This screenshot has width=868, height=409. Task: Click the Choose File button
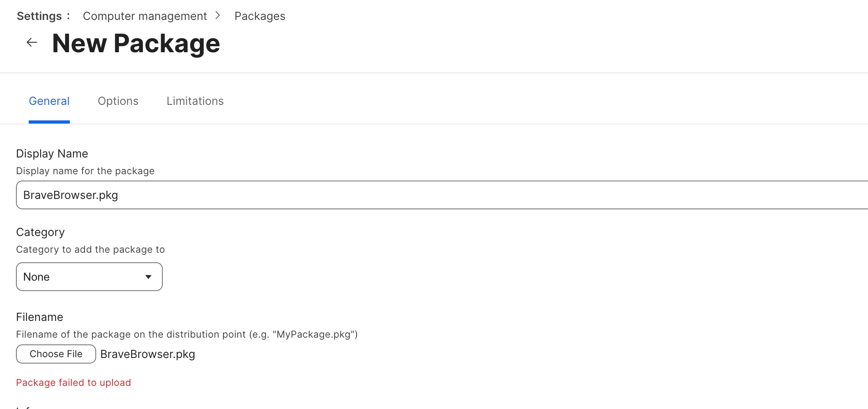point(56,354)
